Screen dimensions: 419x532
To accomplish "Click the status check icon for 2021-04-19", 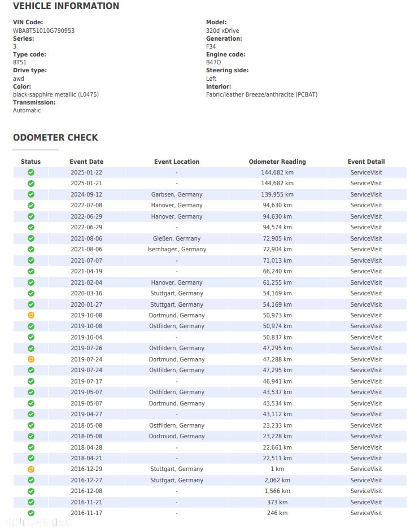I will (x=31, y=272).
